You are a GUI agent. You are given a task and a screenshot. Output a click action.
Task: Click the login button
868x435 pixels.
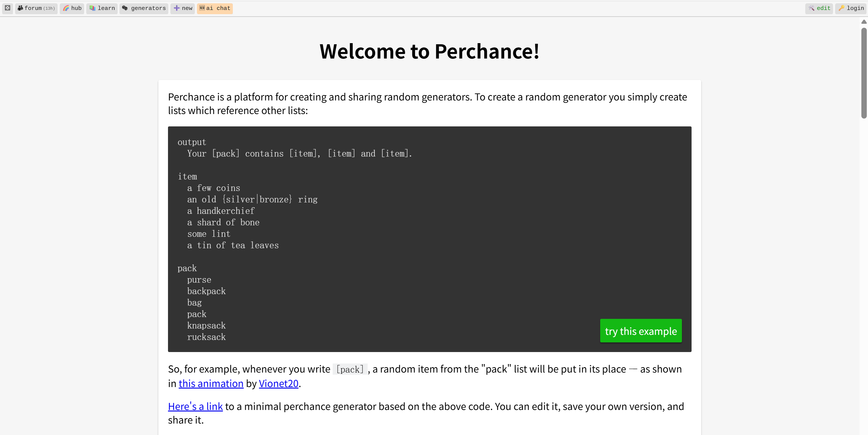[851, 8]
